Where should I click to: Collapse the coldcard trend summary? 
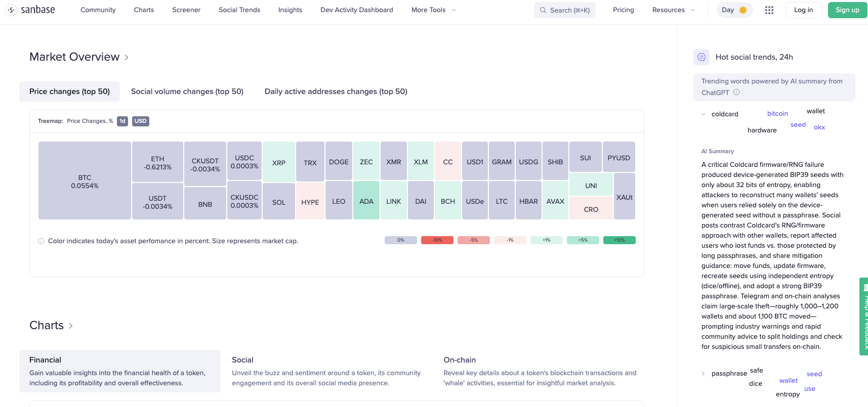(704, 114)
